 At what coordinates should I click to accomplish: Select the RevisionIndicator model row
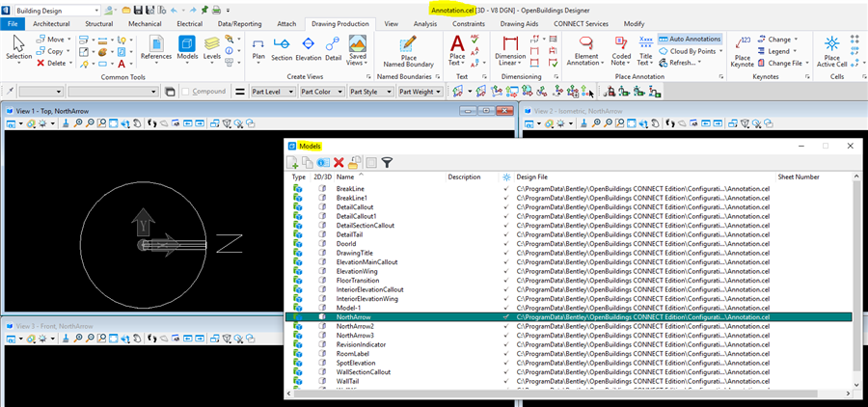click(x=569, y=344)
